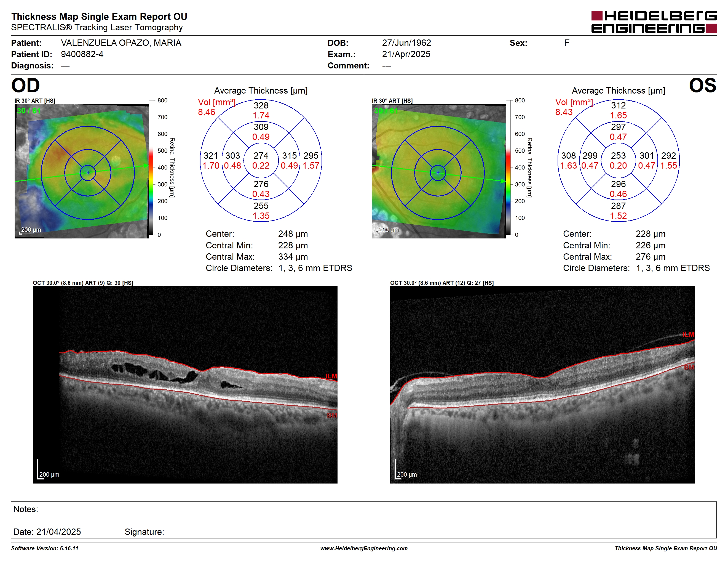Click OS central subfield value 253
728x563 pixels.
pyautogui.click(x=618, y=155)
